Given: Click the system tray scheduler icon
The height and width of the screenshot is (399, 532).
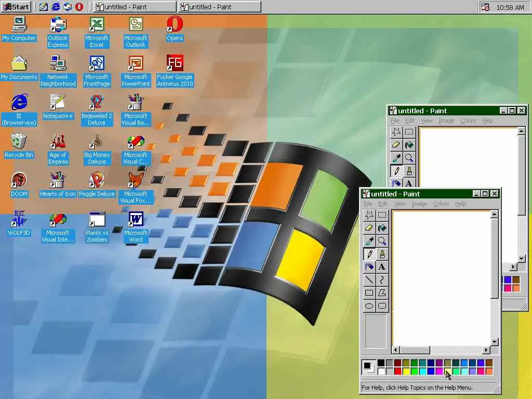Looking at the screenshot, I should pyautogui.click(x=485, y=7).
